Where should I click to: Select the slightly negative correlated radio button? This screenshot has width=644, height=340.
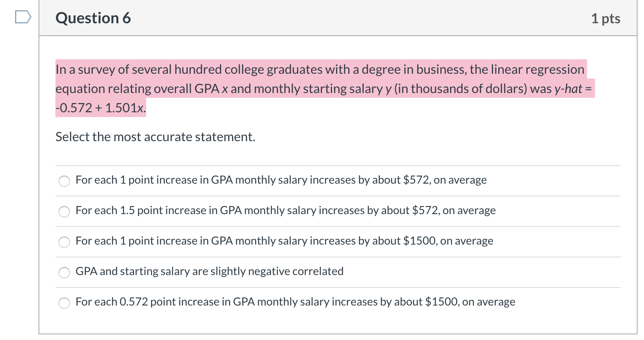[x=64, y=273]
